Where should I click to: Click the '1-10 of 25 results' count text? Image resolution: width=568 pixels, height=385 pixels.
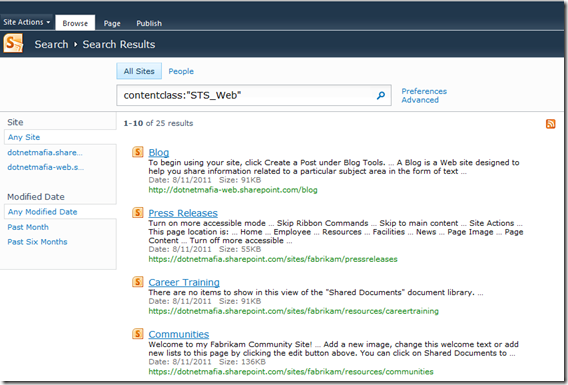158,123
